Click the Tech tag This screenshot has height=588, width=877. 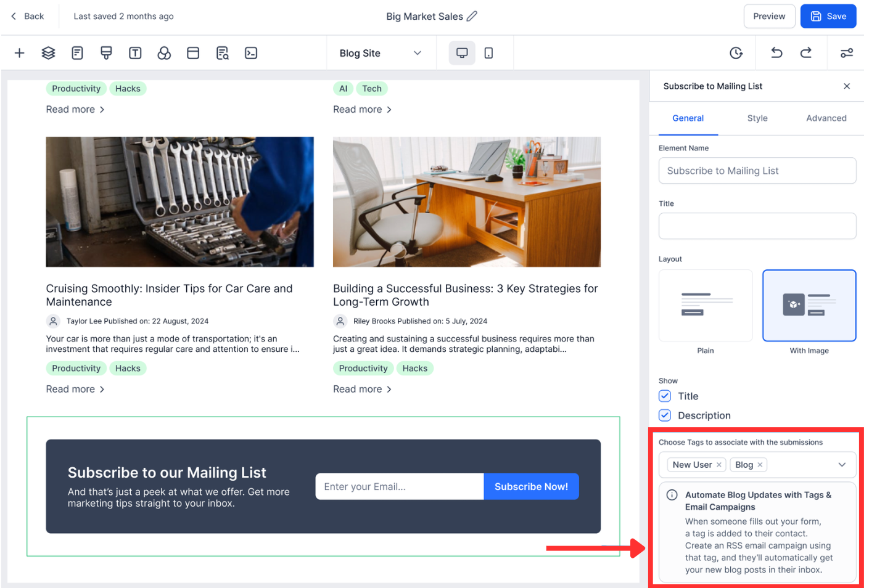(372, 89)
